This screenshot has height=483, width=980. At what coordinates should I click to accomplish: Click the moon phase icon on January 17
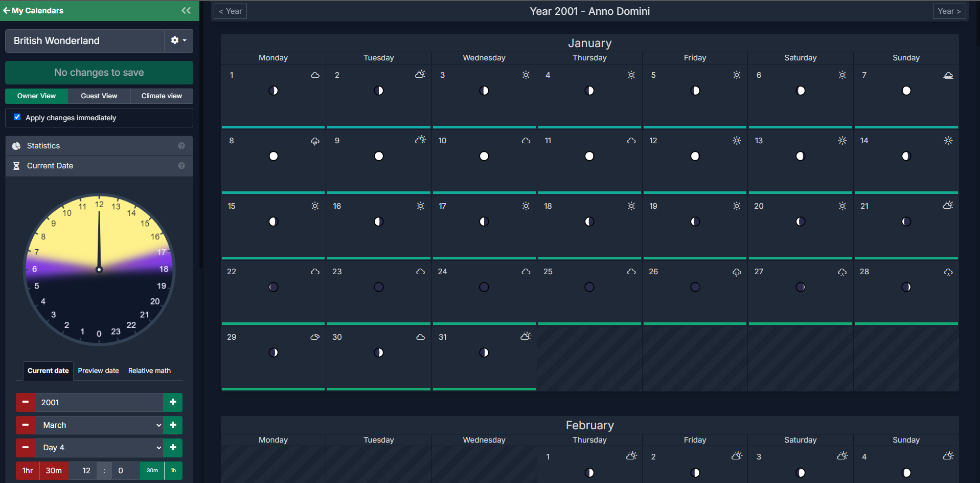point(484,222)
